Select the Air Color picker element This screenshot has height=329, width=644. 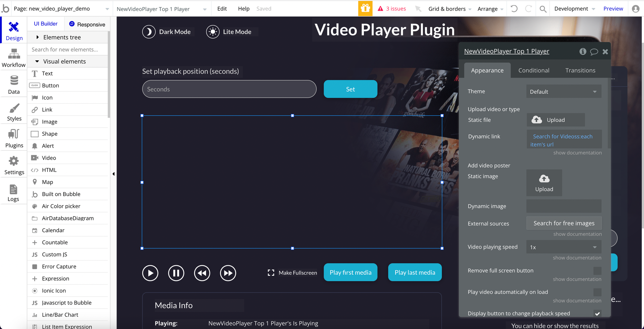coord(67,206)
